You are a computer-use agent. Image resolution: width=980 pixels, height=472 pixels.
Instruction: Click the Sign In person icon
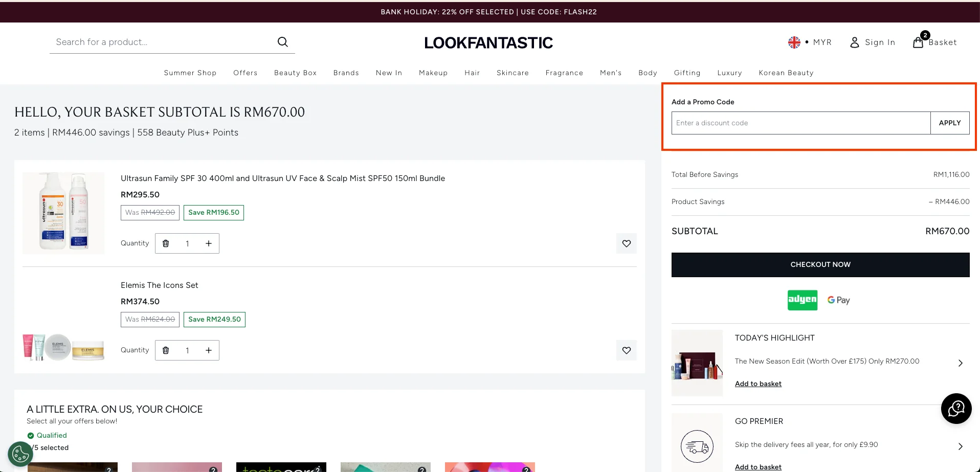click(855, 42)
